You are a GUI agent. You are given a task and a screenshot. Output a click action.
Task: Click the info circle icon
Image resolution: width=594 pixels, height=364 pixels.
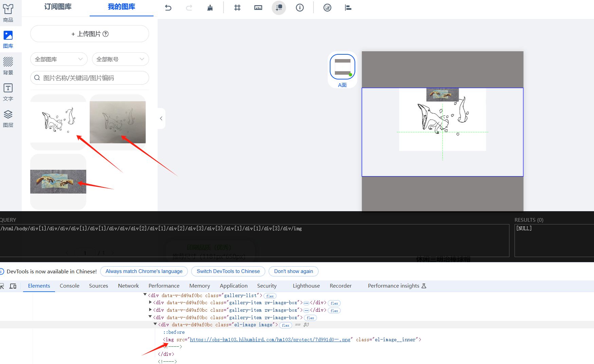coord(300,7)
